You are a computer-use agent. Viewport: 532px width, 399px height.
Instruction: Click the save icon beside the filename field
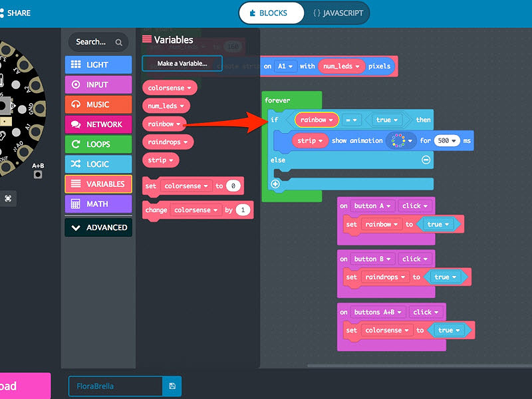pos(172,386)
